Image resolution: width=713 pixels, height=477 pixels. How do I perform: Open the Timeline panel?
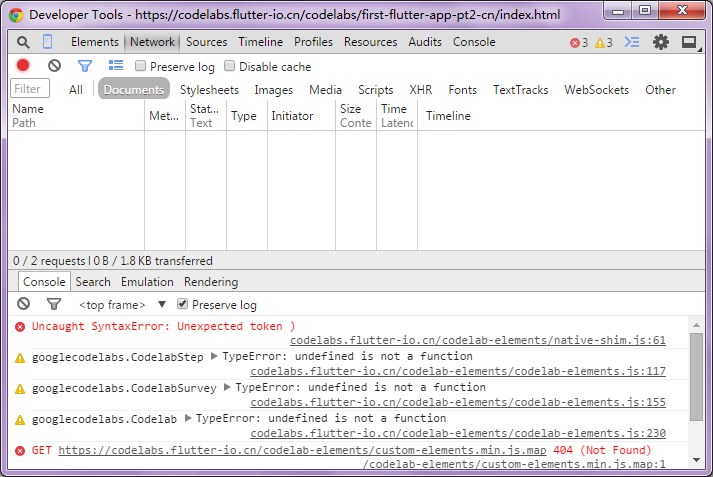click(261, 42)
